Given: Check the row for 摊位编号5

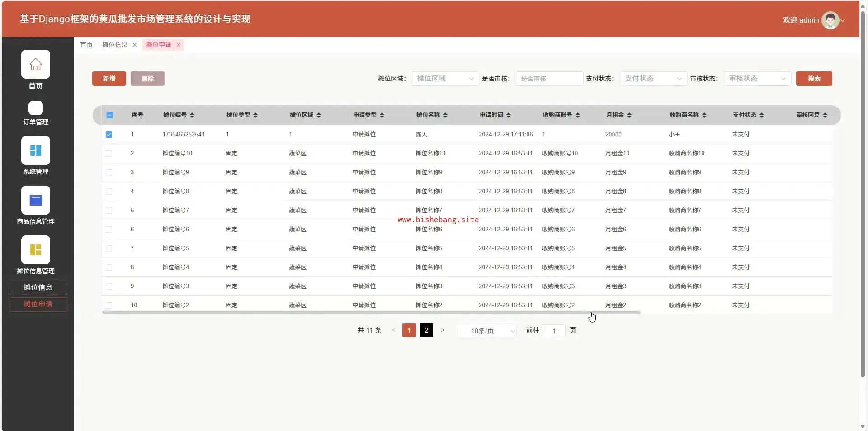Looking at the screenshot, I should click(x=109, y=248).
